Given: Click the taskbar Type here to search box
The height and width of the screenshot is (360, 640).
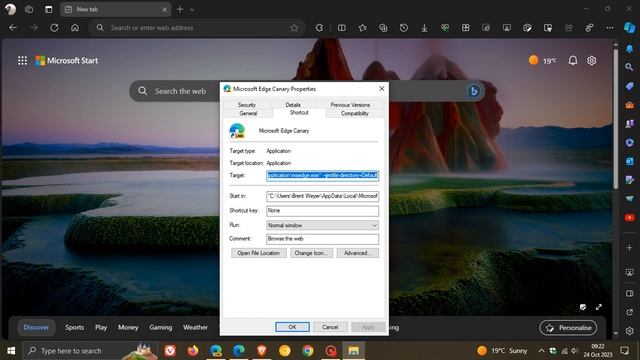Looking at the screenshot, I should (90, 351).
